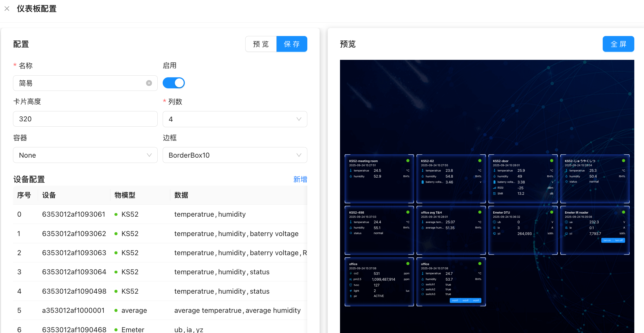
Task: Click battery voltage icon in KS52-62 card
Action: [x=422, y=182]
